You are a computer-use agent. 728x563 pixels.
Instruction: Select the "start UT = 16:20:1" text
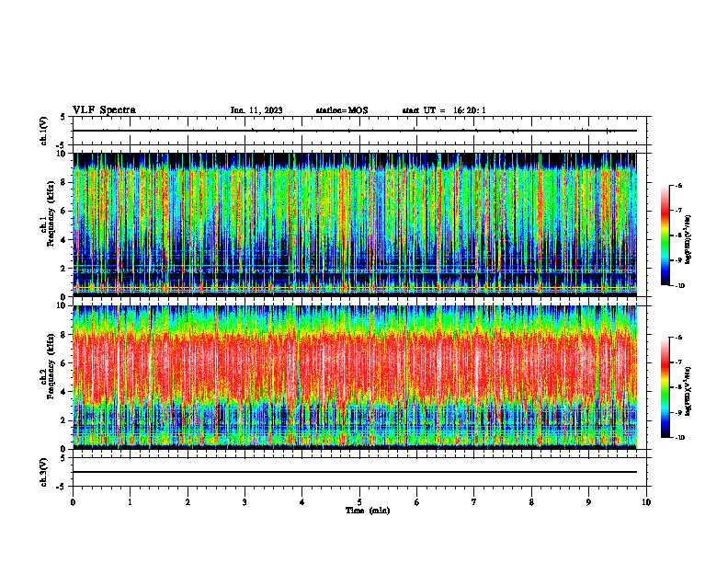[x=444, y=110]
